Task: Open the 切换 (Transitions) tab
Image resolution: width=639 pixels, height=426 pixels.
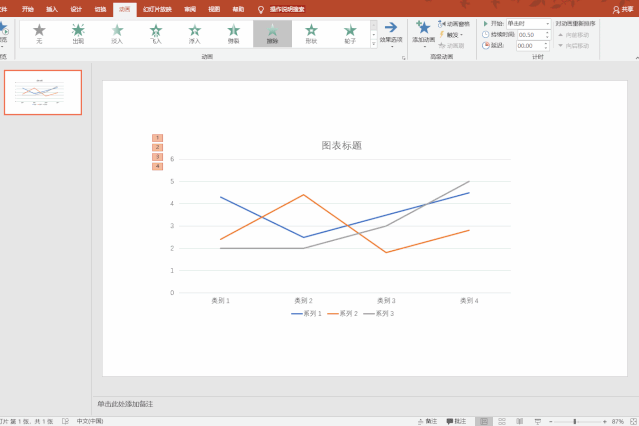Action: click(100, 9)
